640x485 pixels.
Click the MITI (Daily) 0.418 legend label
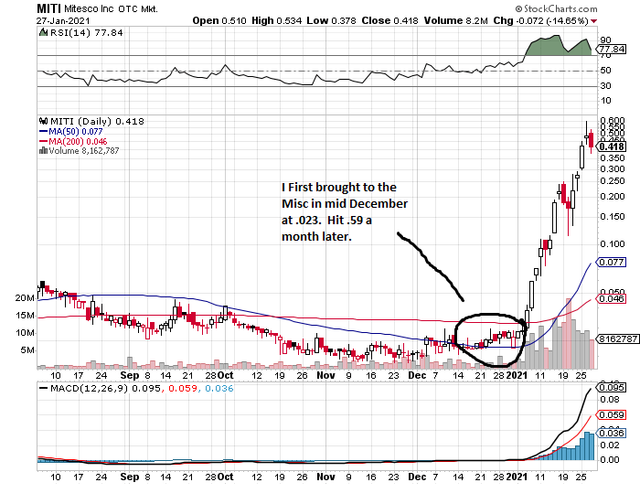[x=97, y=121]
